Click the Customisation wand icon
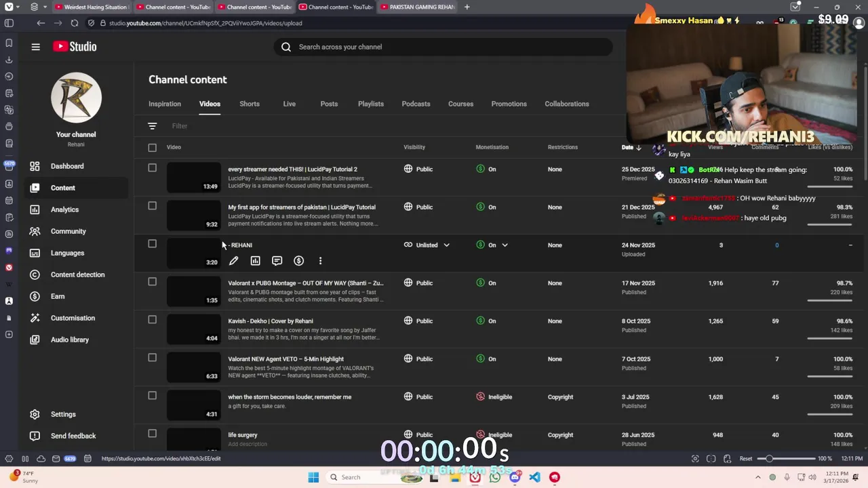Viewport: 868px width, 488px height. click(x=35, y=318)
